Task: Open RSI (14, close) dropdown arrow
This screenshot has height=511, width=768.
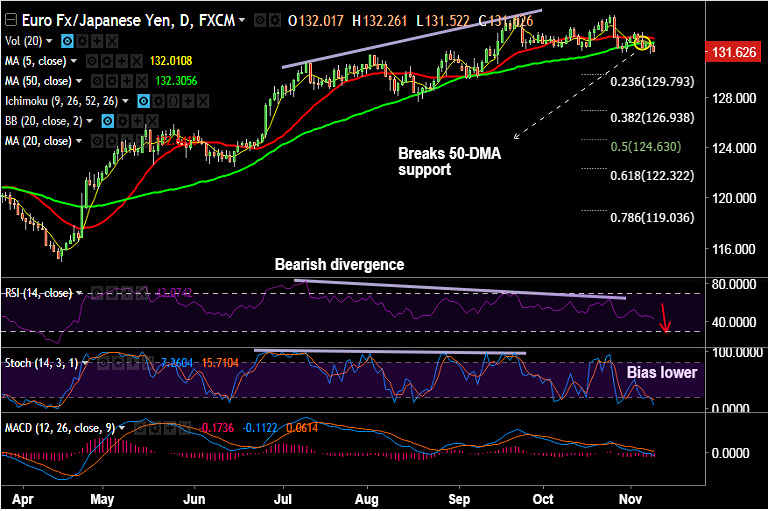Action: pos(79,293)
